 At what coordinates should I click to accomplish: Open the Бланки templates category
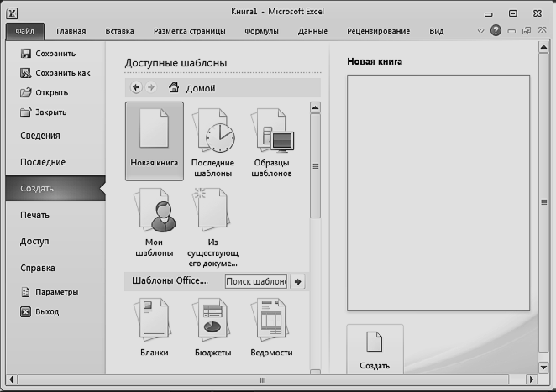point(155,327)
